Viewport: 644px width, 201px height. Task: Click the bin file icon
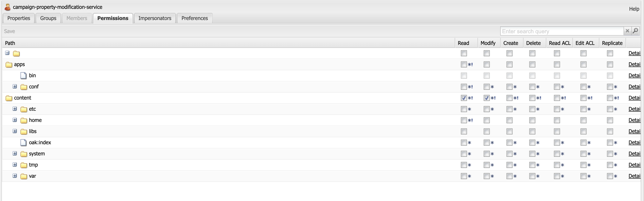(x=23, y=76)
